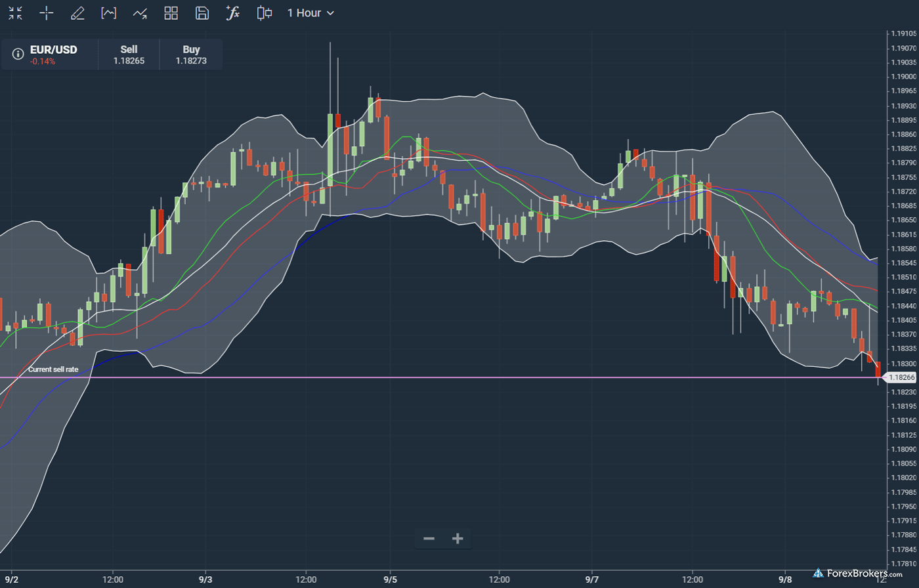Click the trend line arrow icon

coord(140,13)
